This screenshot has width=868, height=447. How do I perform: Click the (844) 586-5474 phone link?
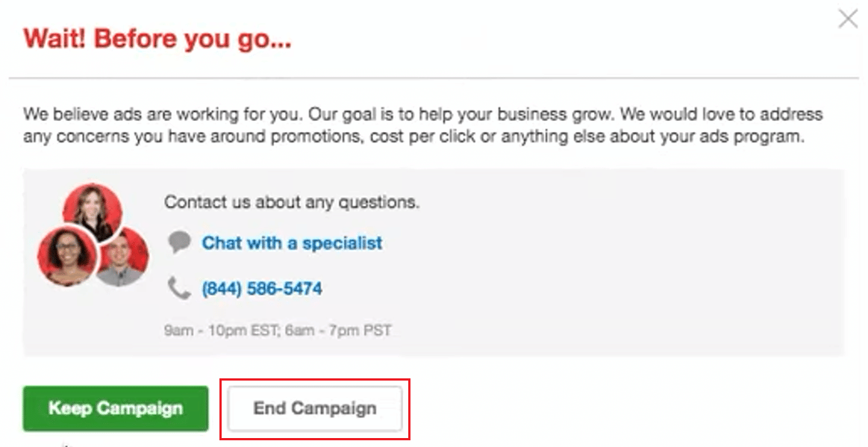[262, 287]
